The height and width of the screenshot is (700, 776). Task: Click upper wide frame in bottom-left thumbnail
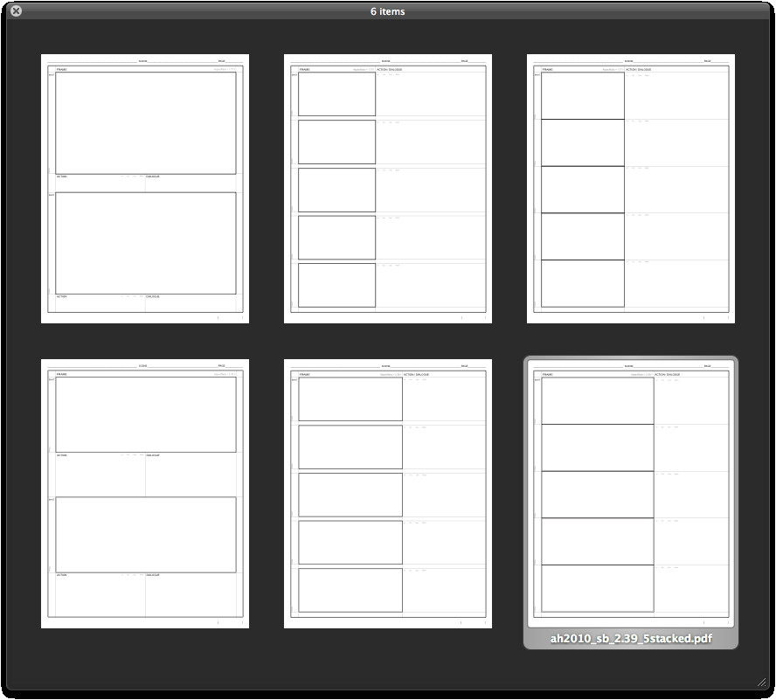click(146, 414)
